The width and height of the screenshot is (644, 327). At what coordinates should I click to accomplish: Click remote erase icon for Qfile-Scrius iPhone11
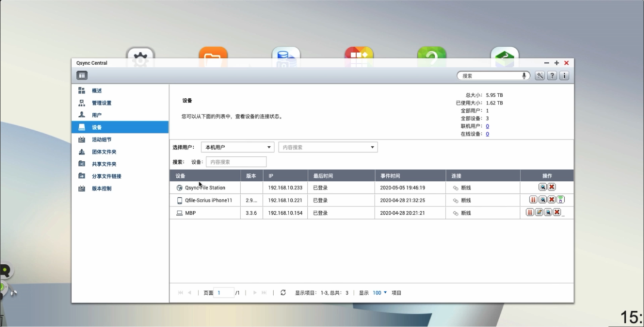(x=561, y=200)
